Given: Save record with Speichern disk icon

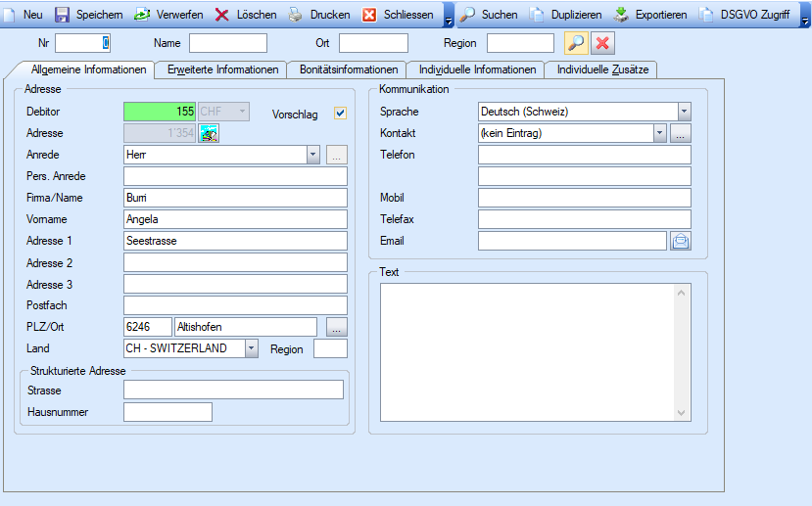Looking at the screenshot, I should pyautogui.click(x=63, y=15).
